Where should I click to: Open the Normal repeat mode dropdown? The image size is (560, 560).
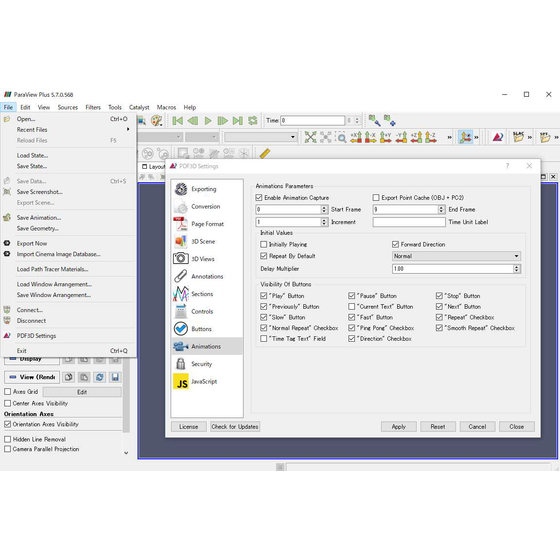(x=456, y=256)
